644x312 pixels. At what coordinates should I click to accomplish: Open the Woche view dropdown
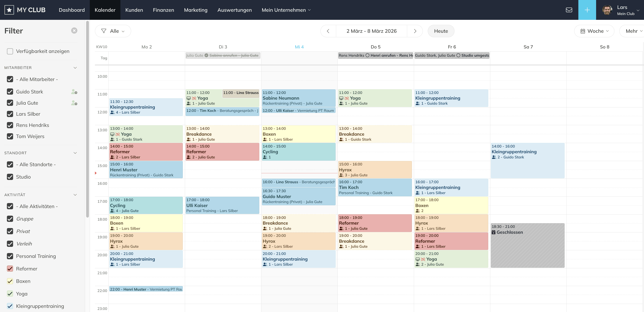click(594, 31)
